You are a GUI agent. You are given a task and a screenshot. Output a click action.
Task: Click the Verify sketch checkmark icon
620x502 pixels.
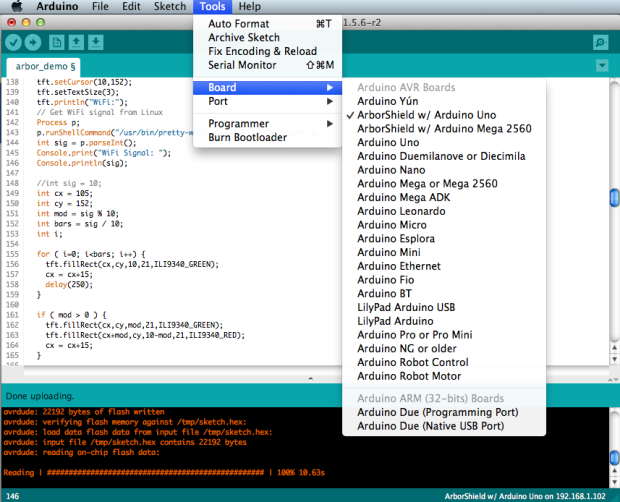click(14, 42)
